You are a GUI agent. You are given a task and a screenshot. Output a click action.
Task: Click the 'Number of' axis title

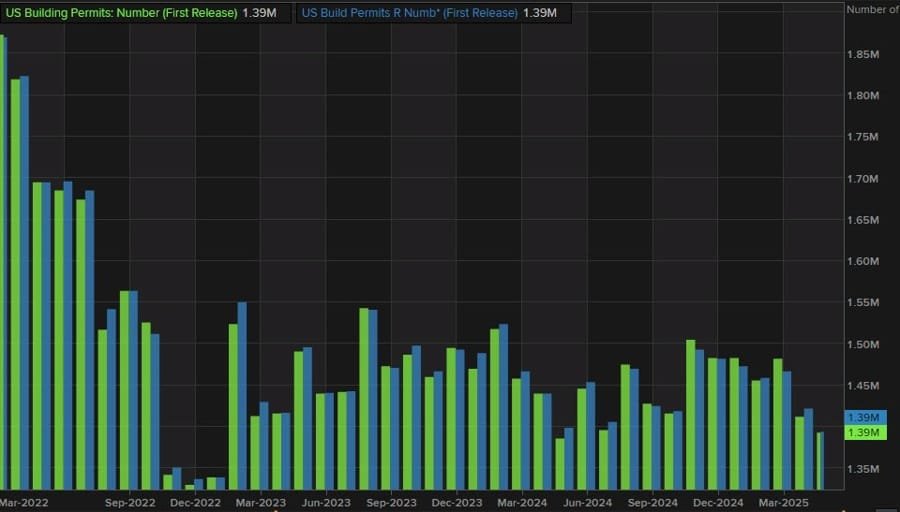tap(872, 9)
